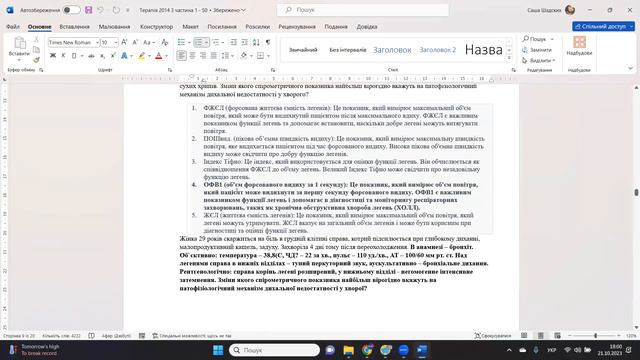
Task: Click the Copy icon under Cut
Action: pyautogui.click(x=36, y=50)
